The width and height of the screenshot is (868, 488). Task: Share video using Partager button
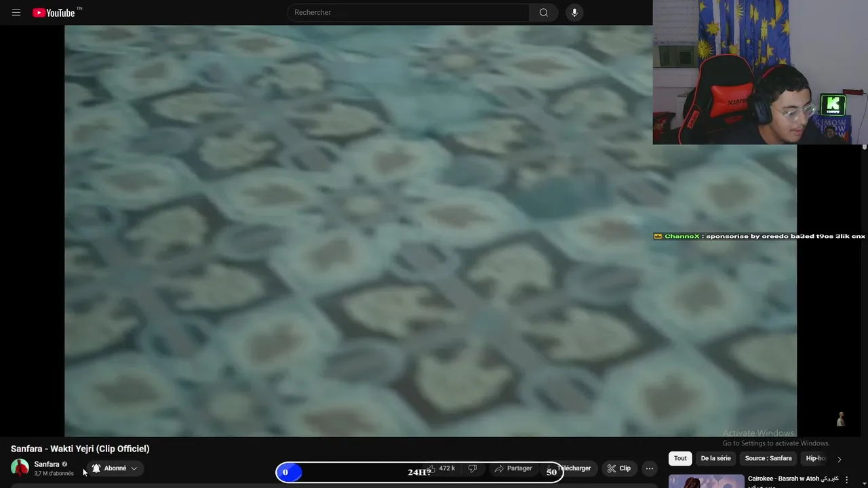tap(513, 468)
